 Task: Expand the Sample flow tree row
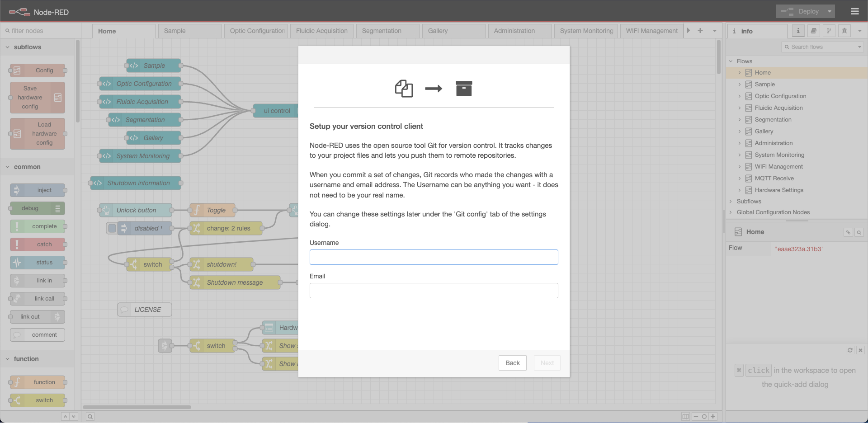click(x=740, y=85)
